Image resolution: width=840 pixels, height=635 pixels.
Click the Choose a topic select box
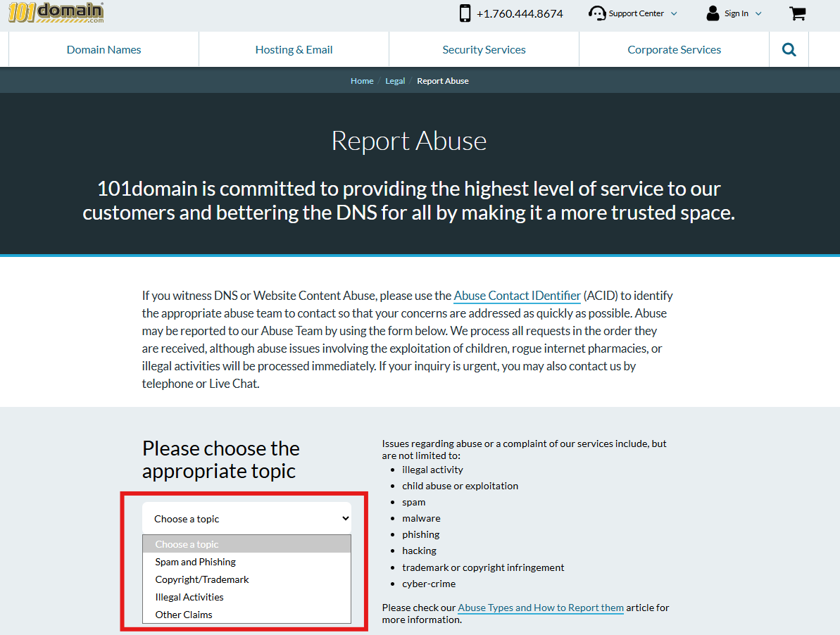[246, 519]
